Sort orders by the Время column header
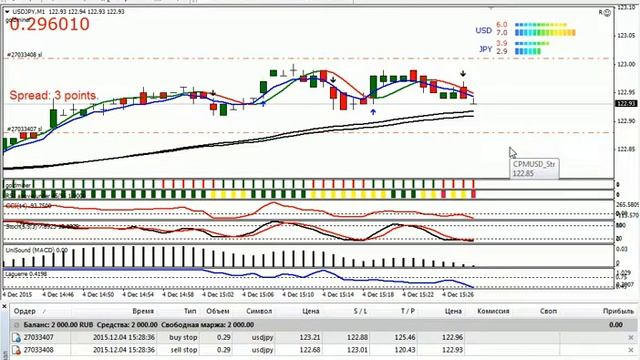This screenshot has width=640, height=360. click(143, 311)
